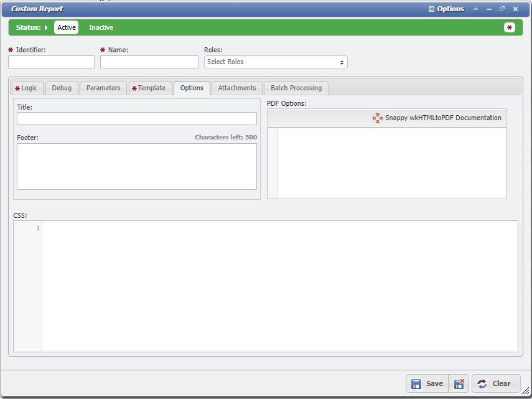Open the Snappy wkHTMLtoPDF Documentation link

(437, 118)
